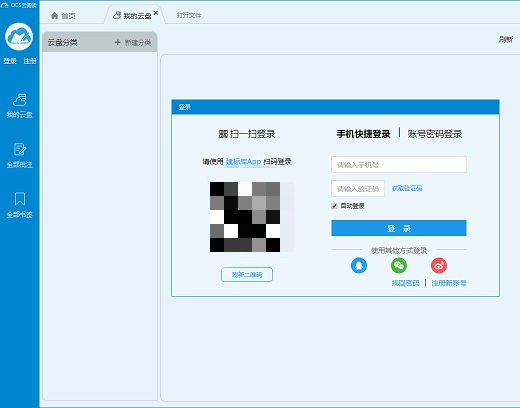
Task: Open 全部批注 in the left sidebar
Action: [x=20, y=156]
